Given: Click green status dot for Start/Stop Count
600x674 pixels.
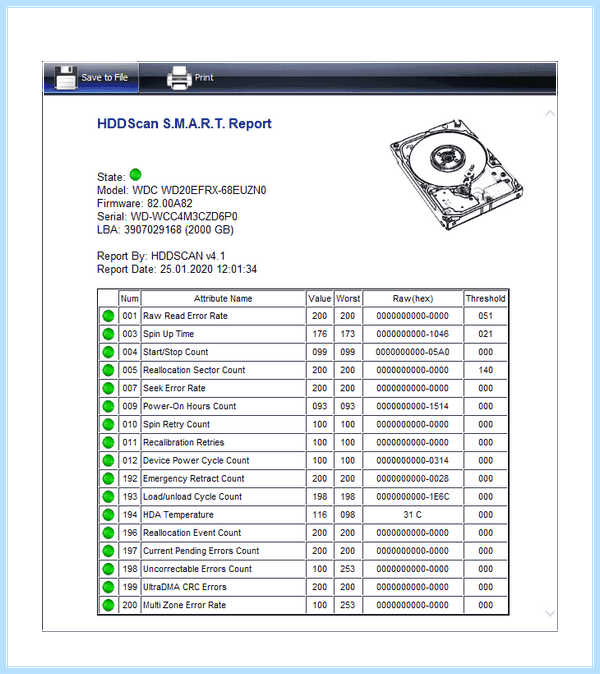Looking at the screenshot, I should 108,352.
